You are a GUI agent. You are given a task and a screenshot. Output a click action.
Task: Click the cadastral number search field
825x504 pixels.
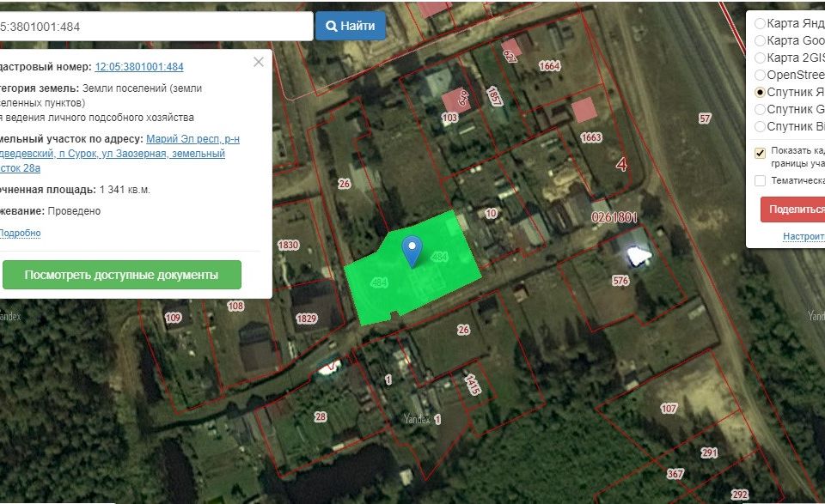tap(155, 27)
